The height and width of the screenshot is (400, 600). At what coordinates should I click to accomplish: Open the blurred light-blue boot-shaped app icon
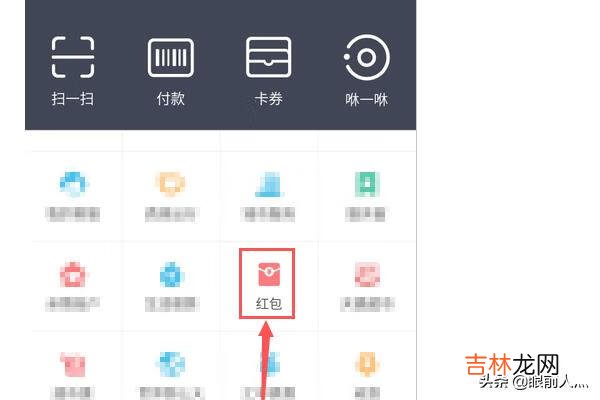click(269, 184)
